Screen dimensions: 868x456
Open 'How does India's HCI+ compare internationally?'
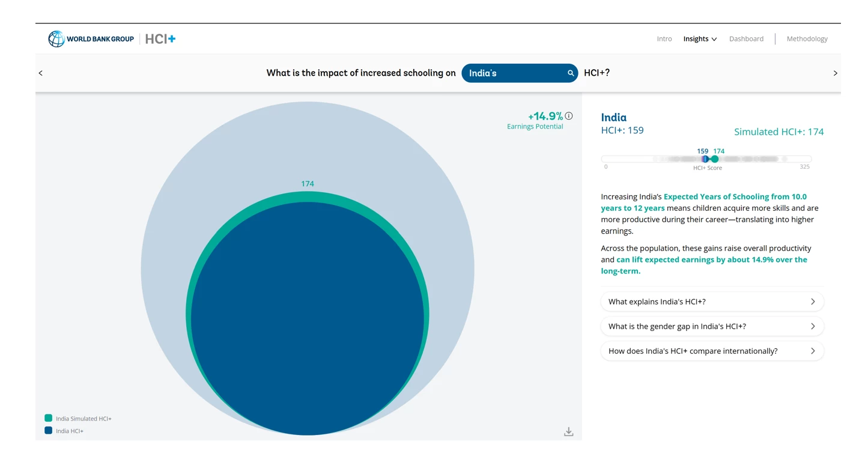(x=712, y=351)
